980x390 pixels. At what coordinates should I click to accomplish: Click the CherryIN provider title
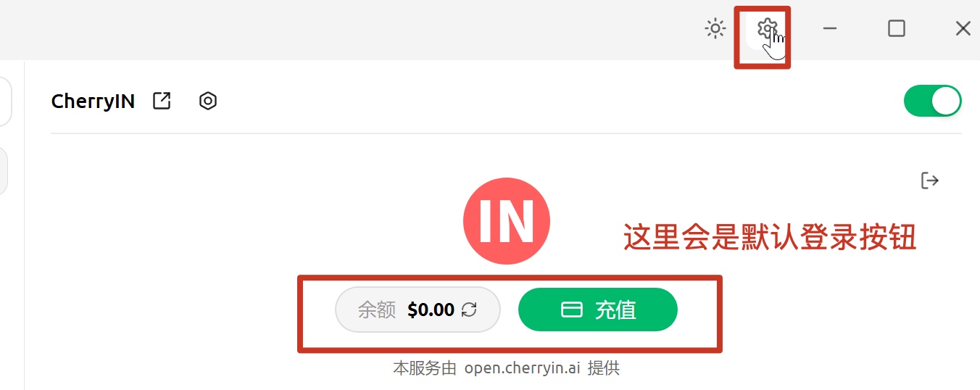pos(93,101)
